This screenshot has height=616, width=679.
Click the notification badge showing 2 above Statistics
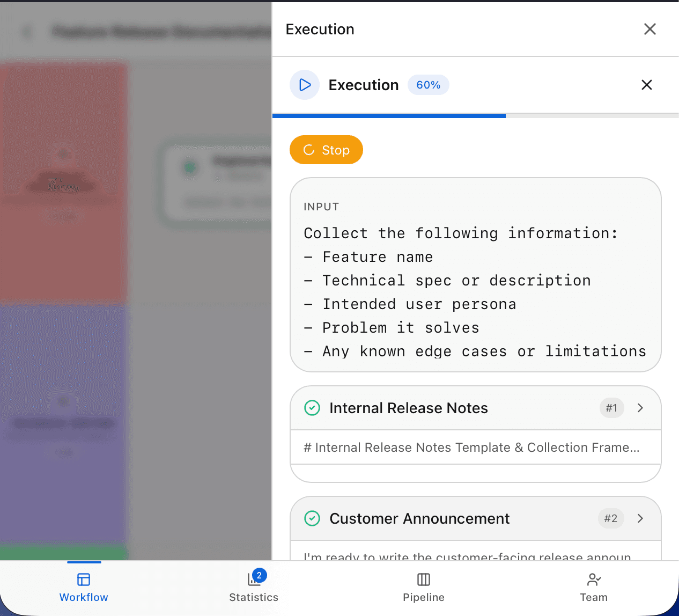(259, 575)
